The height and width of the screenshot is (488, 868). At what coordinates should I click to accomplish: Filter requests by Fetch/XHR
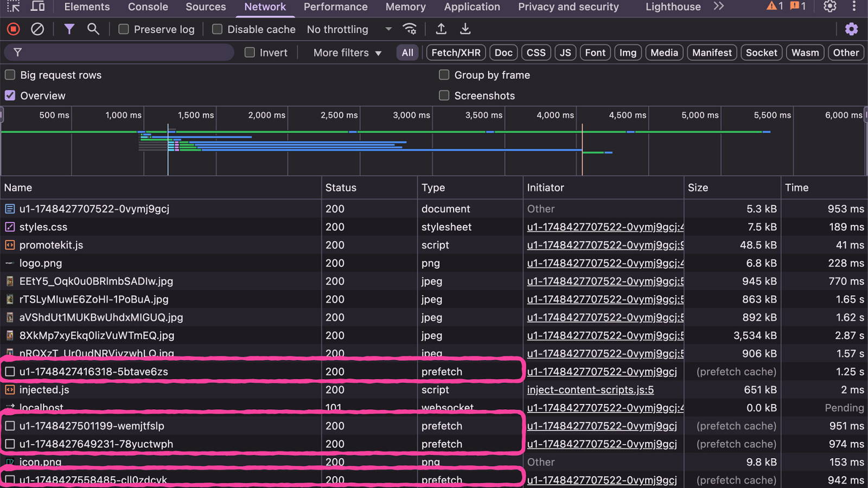click(456, 53)
